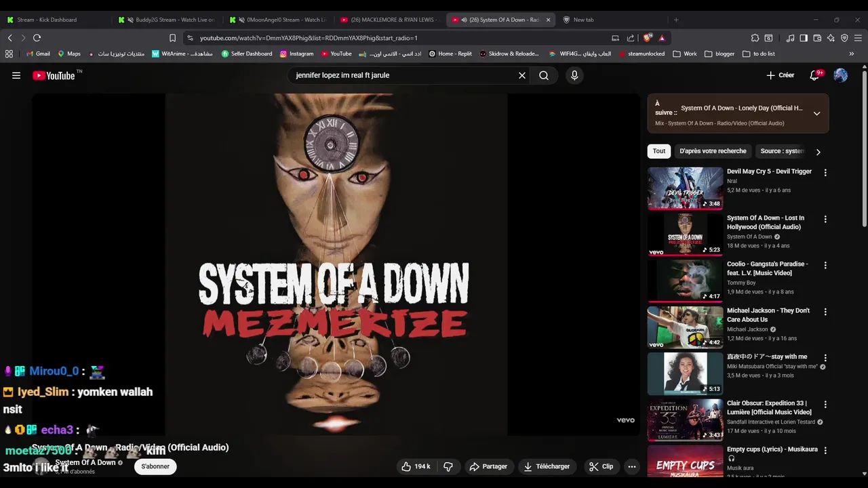Screen dimensions: 868x488
Task: Click the Brave Shields lion icon
Action: (647, 38)
